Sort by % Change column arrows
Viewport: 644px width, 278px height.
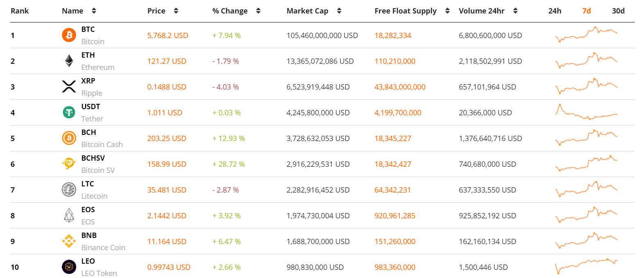tap(258, 11)
